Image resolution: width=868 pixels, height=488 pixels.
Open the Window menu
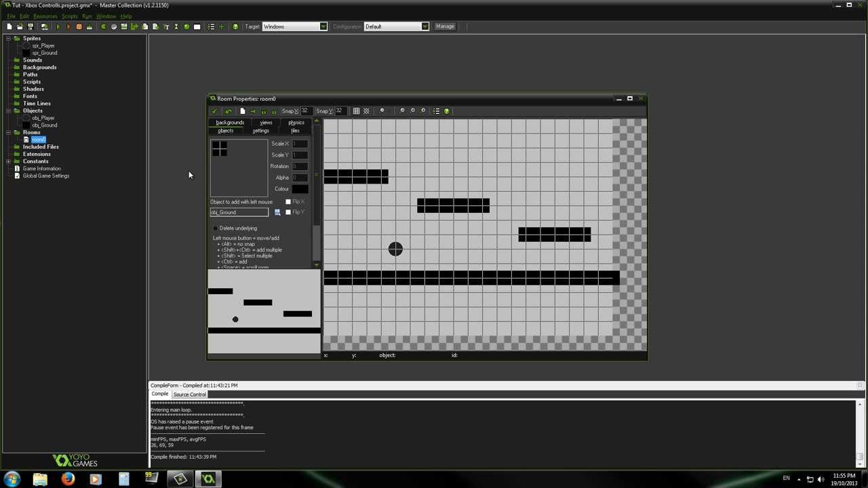coord(106,16)
